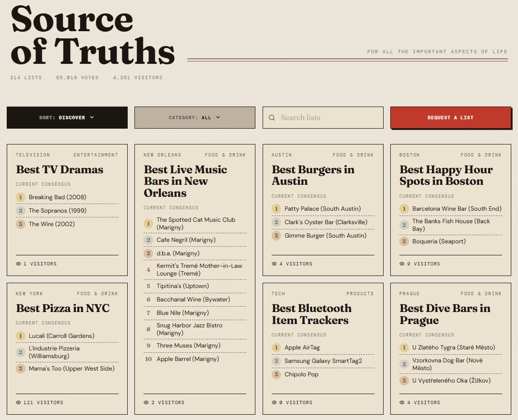Select U Vystřeleného Oka (Žižkov) entry

(451, 381)
